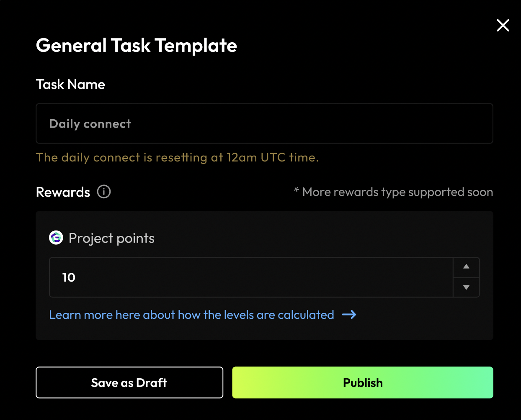Publish the task

[363, 382]
